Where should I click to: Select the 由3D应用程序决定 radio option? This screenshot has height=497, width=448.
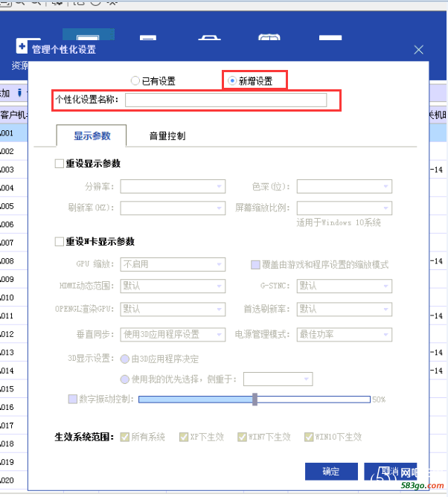point(124,357)
